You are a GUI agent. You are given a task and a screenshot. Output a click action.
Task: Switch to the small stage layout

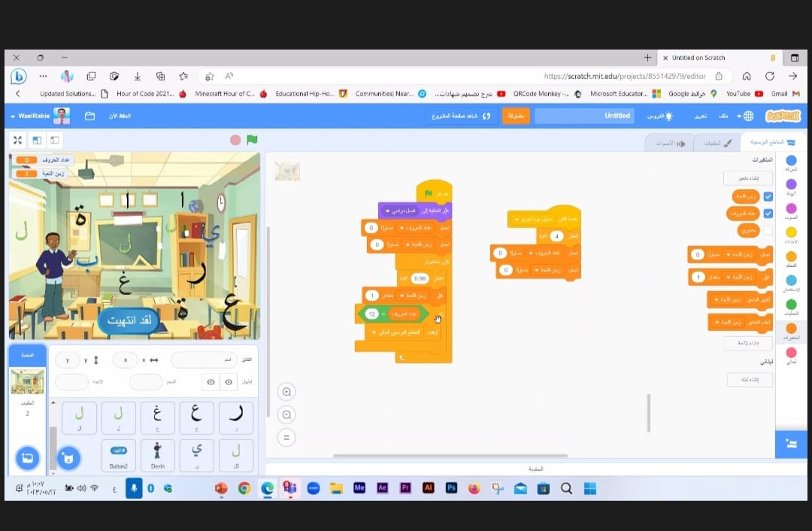pos(54,140)
